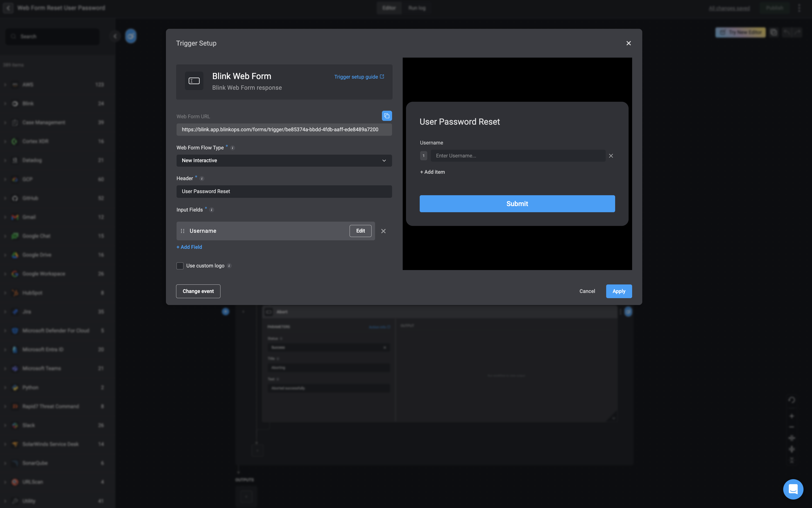This screenshot has height=508, width=812.
Task: Show info for Use custom logo
Action: click(x=229, y=266)
